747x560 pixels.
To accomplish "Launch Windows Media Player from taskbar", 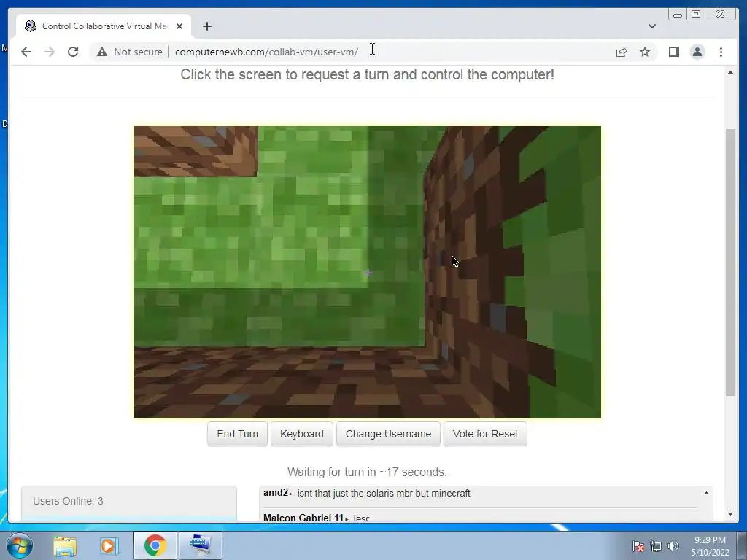I will [x=109, y=545].
